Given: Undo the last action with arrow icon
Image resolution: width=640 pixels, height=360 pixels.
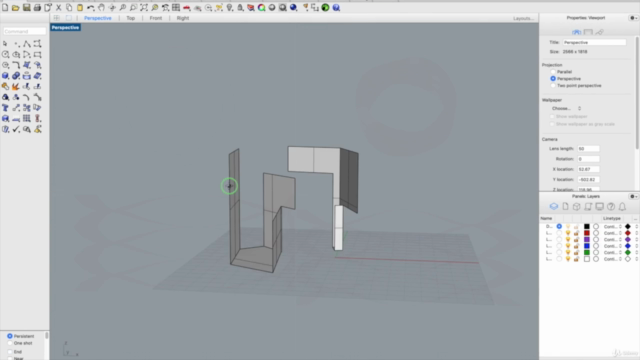Looking at the screenshot, I should (91, 8).
